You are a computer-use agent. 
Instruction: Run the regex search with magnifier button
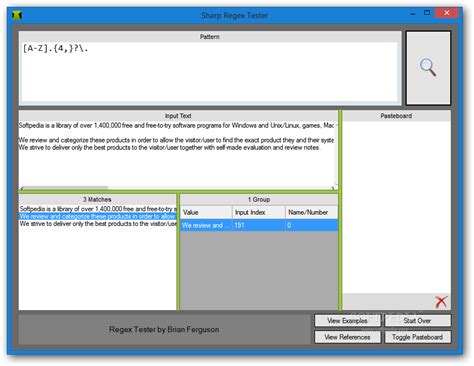(x=428, y=68)
